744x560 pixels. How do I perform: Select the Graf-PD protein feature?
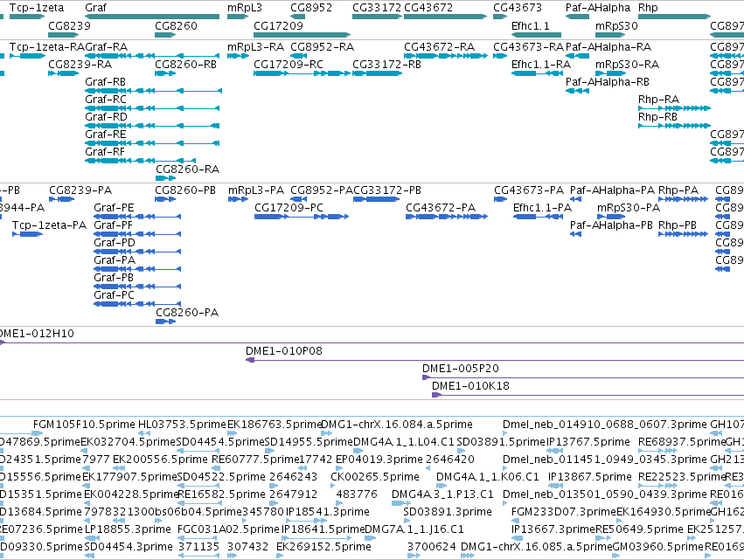coord(137,252)
